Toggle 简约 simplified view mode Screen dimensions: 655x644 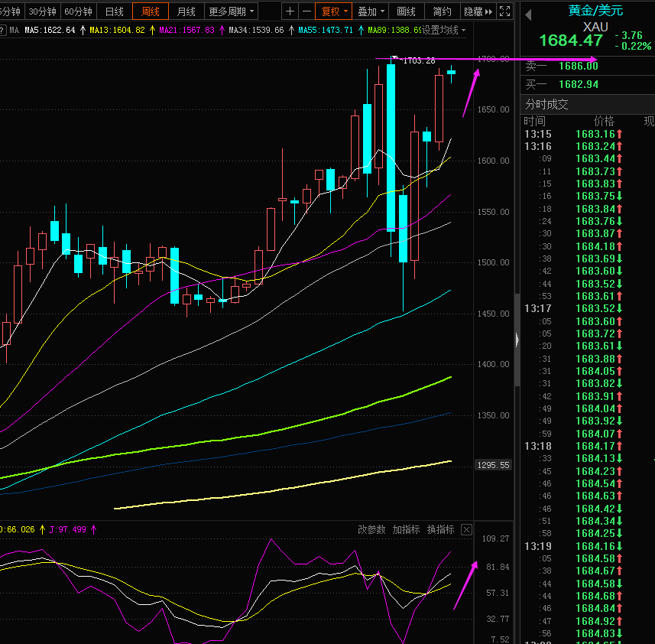coord(442,11)
